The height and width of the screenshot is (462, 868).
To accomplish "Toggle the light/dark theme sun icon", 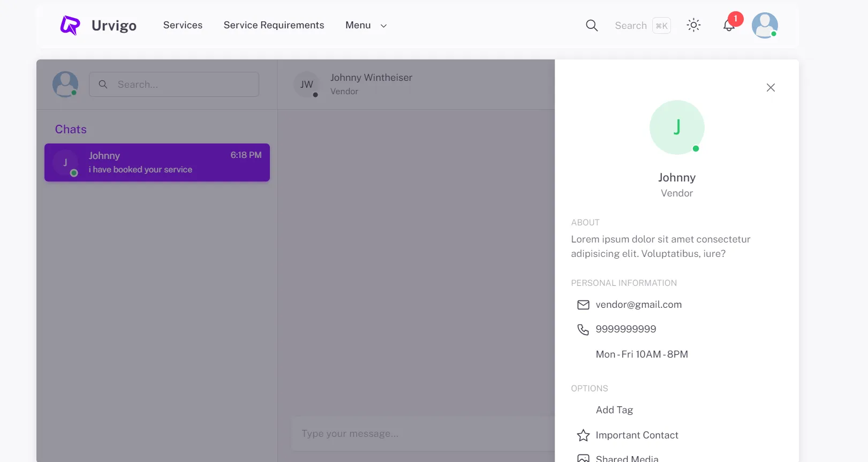I will tap(693, 25).
